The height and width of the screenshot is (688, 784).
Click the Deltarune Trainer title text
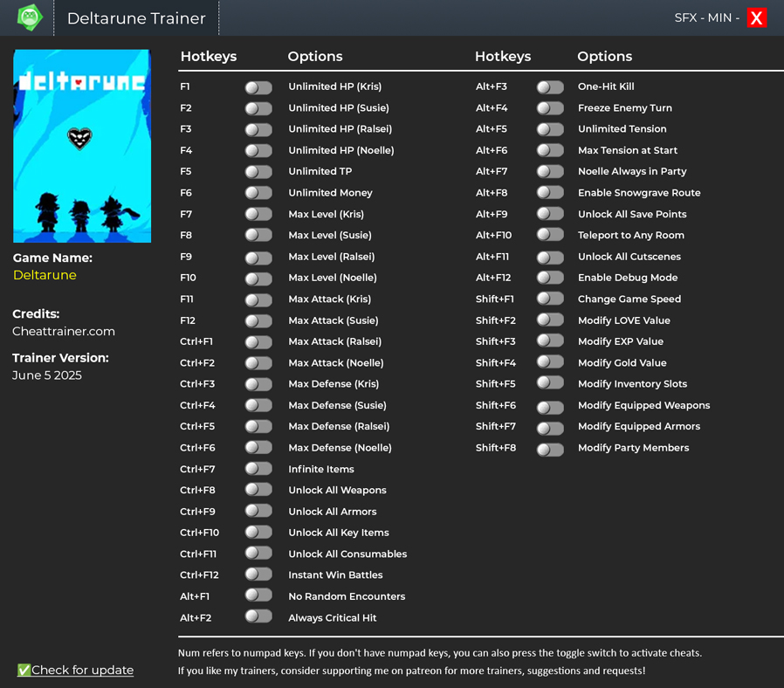(x=136, y=18)
